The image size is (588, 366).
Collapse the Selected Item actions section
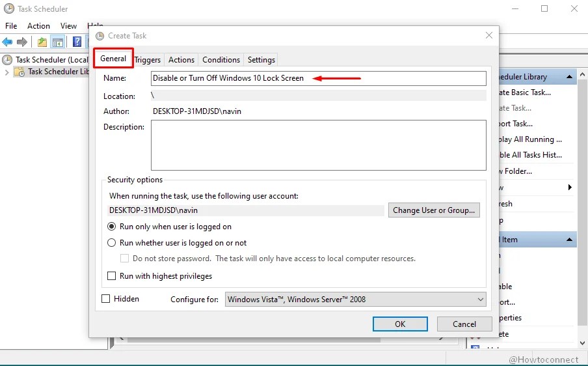click(x=569, y=240)
